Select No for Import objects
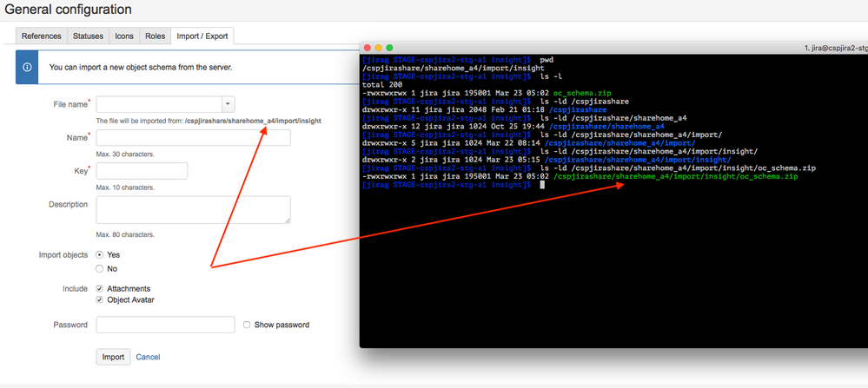The height and width of the screenshot is (388, 868). coord(100,268)
